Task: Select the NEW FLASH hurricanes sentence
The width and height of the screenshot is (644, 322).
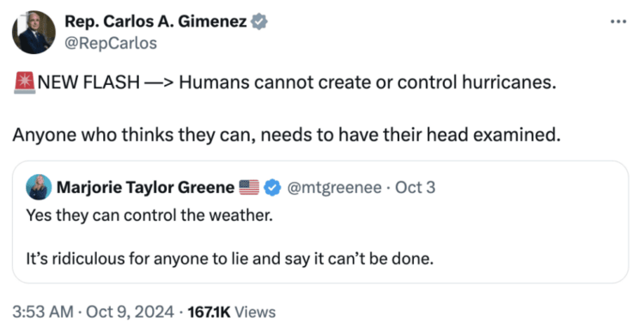Action: pos(296,83)
